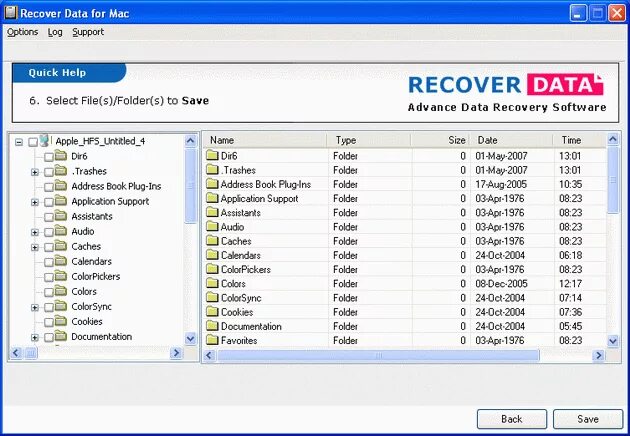630x436 pixels.
Task: Sort file list by Time column header
Action: pyautogui.click(x=579, y=140)
